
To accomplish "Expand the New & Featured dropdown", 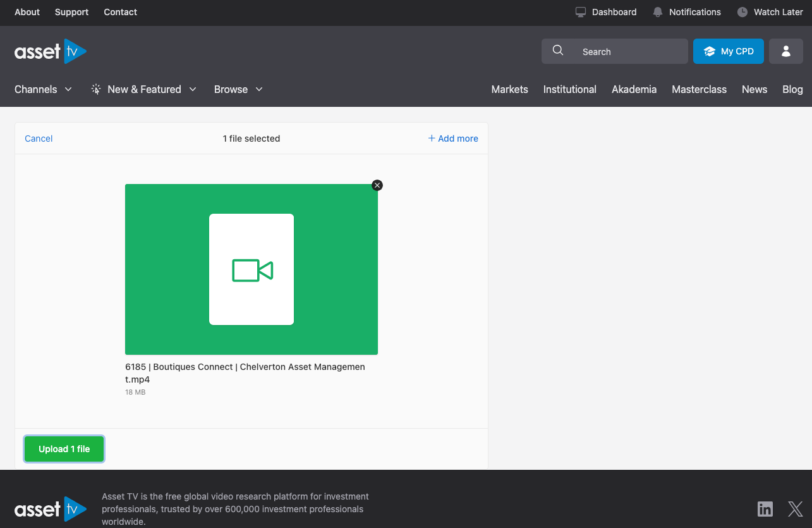I will coord(144,89).
